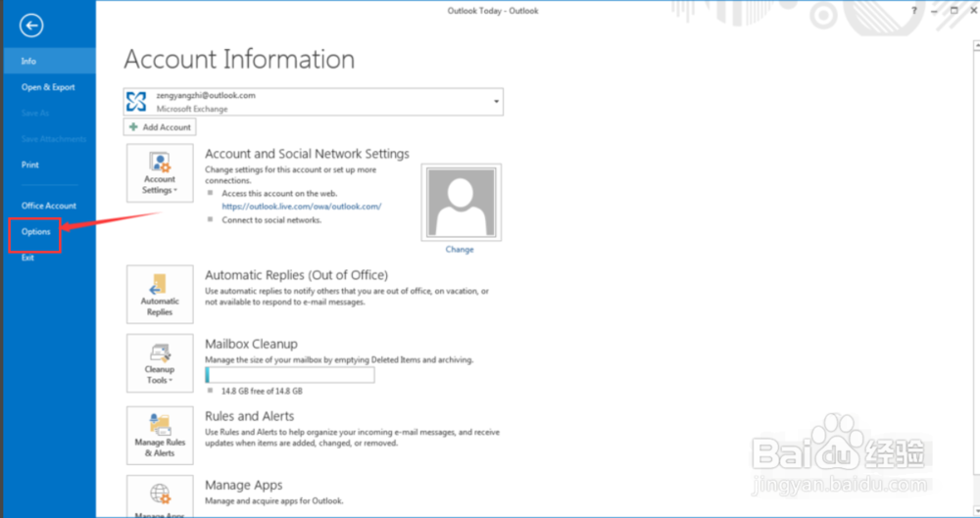This screenshot has height=518, width=980.
Task: Open the Cleanup Tools dropdown button
Action: point(160,363)
